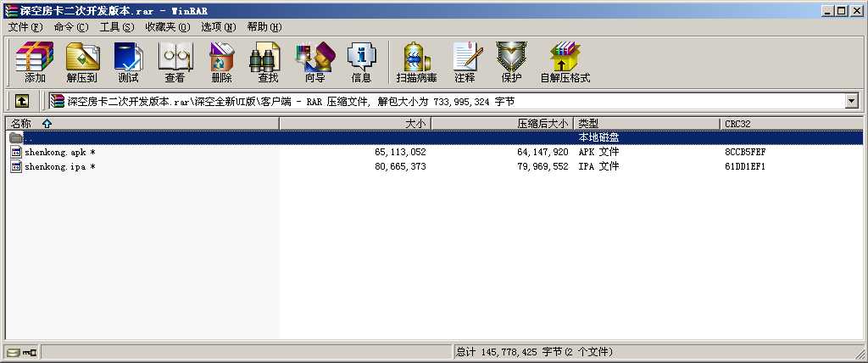Image resolution: width=868 pixels, height=363 pixels.
Task: Show archive 信息 (Info)
Action: pyautogui.click(x=361, y=62)
